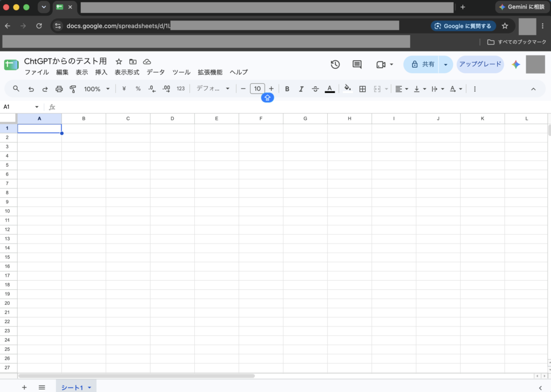This screenshot has height=392, width=551.
Task: Open the ツール menu
Action: click(181, 73)
